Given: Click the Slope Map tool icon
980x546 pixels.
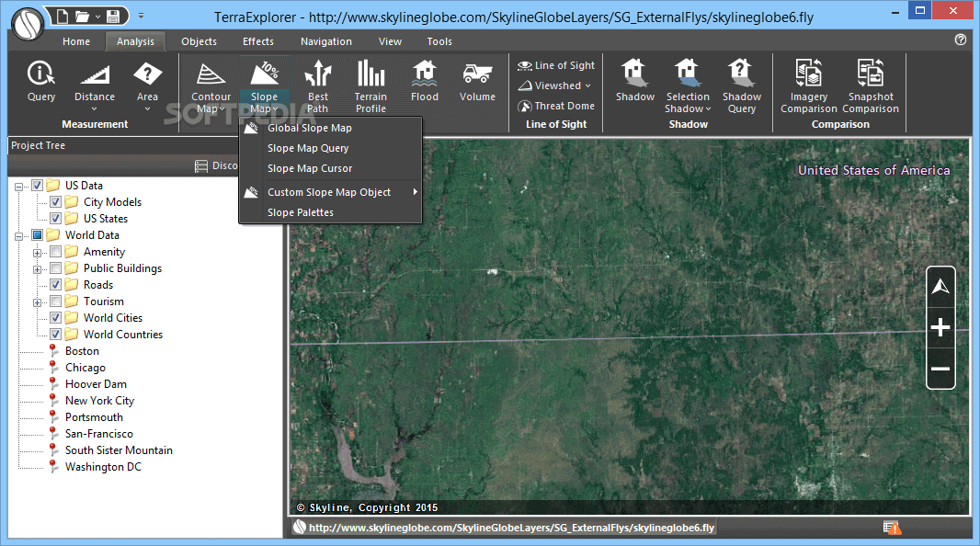Looking at the screenshot, I should click(265, 75).
